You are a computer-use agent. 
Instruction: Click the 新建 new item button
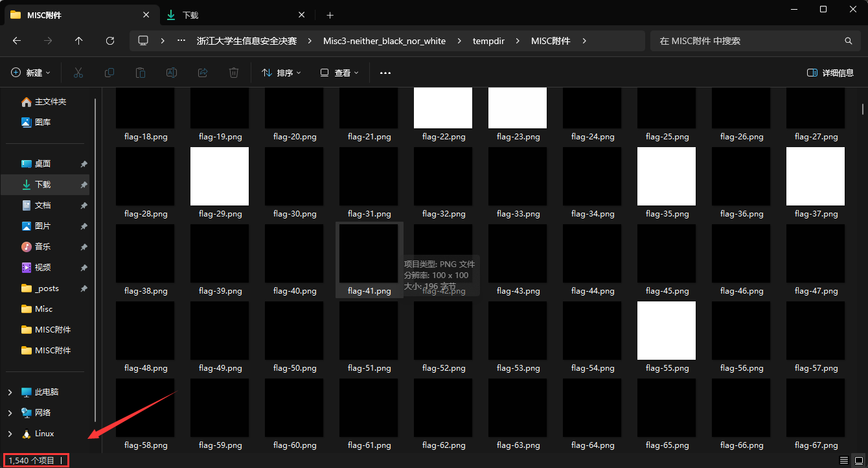coord(30,73)
